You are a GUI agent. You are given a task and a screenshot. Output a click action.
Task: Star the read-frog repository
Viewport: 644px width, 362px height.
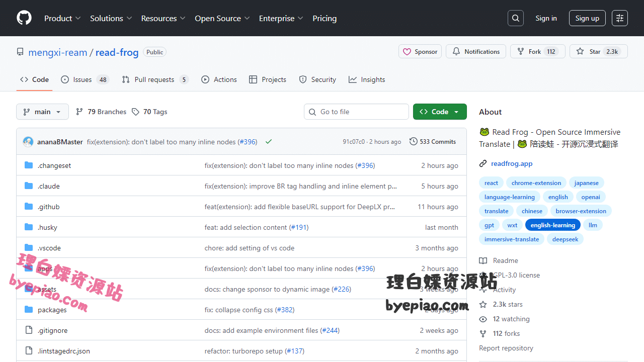[598, 52]
